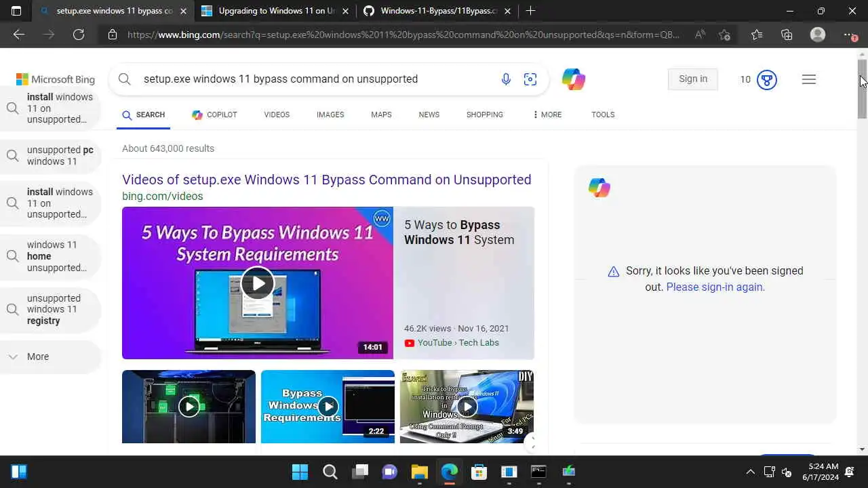Start a voice search with the microphone
The height and width of the screenshot is (488, 868).
pos(506,79)
